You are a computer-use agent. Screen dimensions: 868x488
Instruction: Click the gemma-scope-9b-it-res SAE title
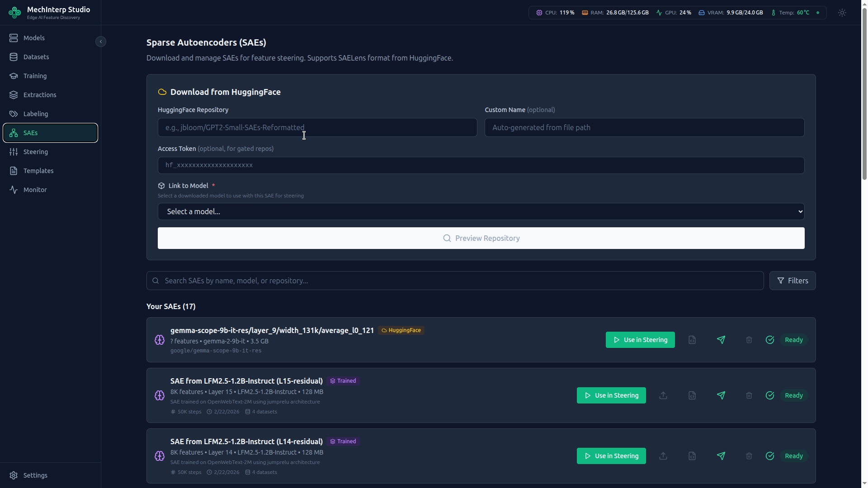272,330
